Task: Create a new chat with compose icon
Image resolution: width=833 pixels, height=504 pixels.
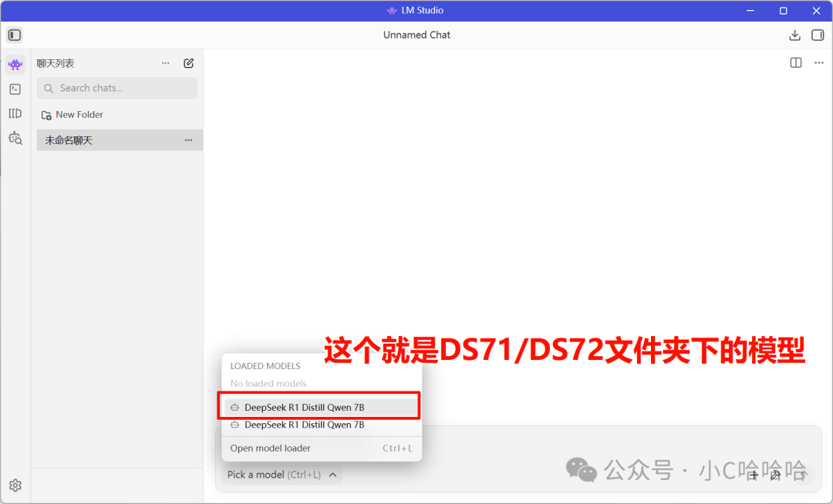Action: (189, 63)
